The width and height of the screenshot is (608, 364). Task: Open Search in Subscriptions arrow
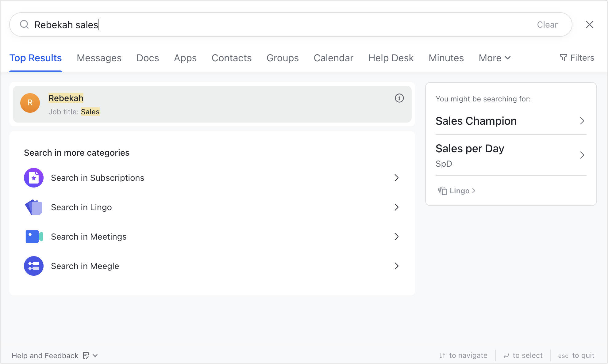point(396,178)
